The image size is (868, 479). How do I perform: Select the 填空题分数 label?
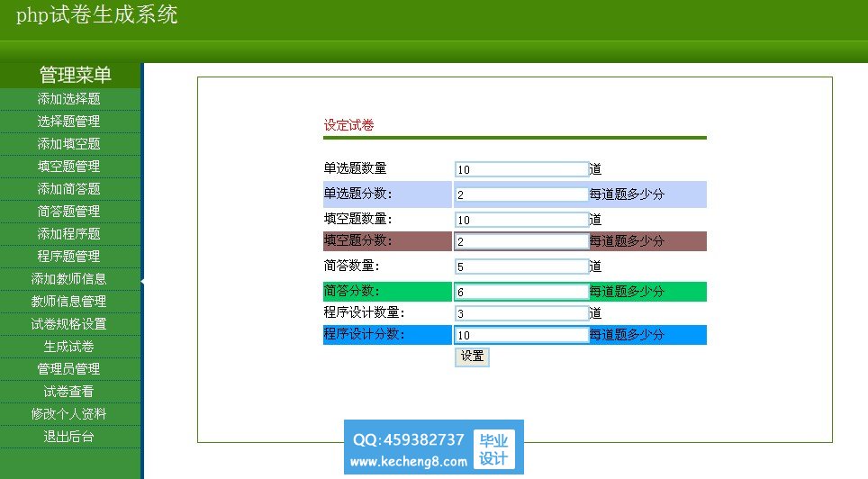click(357, 240)
